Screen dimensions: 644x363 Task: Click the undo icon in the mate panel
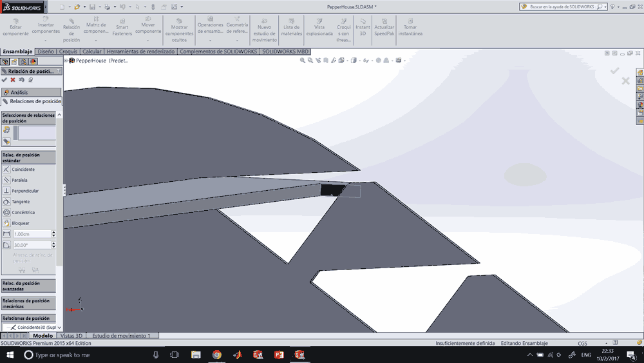[21, 80]
